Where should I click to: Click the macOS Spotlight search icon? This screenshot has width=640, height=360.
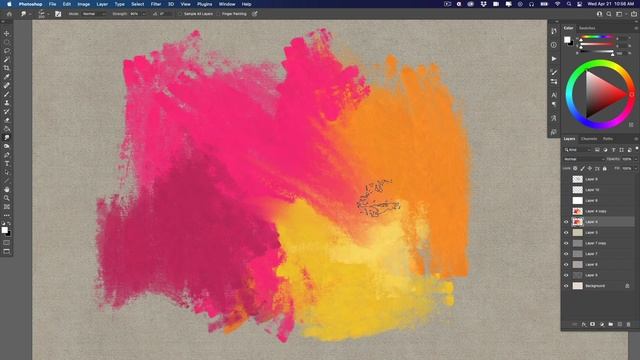pos(569,4)
